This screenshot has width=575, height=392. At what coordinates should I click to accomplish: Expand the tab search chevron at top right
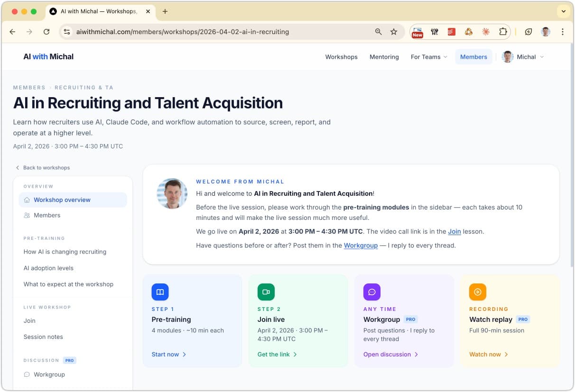563,11
